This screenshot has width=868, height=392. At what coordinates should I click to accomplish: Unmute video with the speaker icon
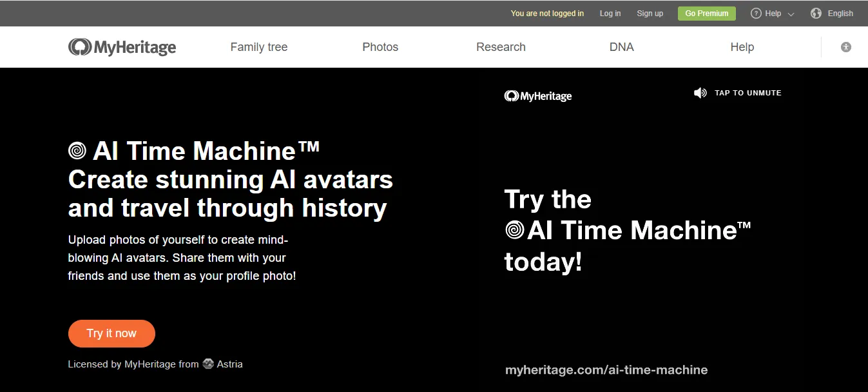click(x=700, y=93)
